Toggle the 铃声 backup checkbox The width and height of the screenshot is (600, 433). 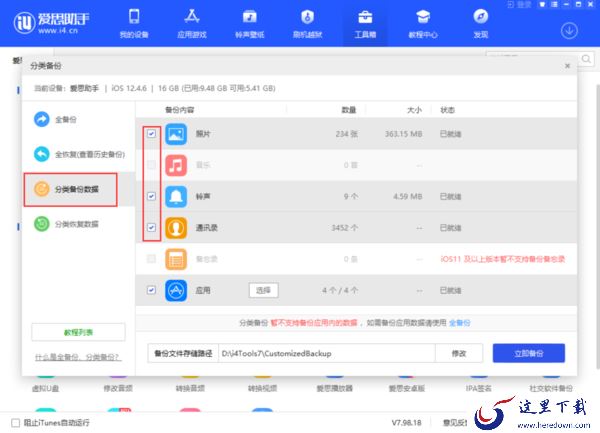click(x=152, y=196)
